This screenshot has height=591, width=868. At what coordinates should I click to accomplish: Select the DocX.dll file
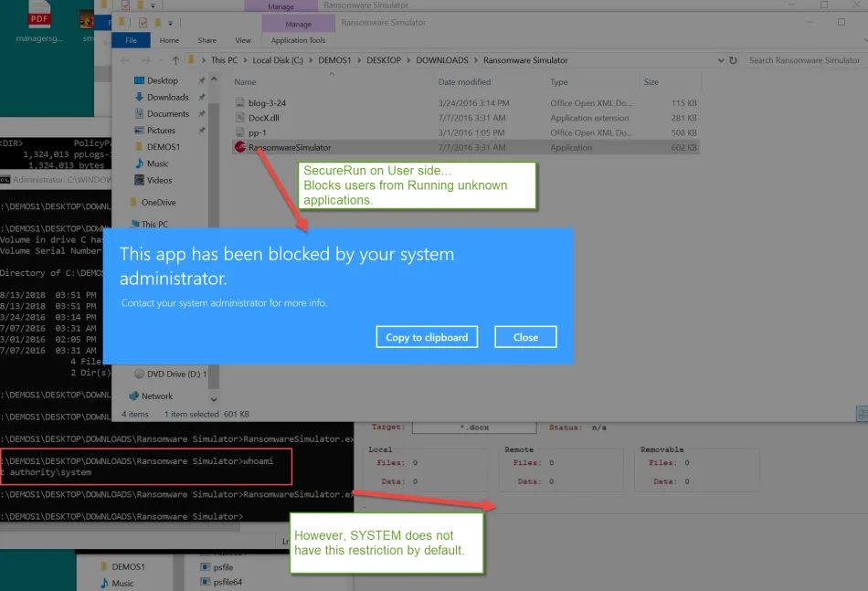click(264, 118)
